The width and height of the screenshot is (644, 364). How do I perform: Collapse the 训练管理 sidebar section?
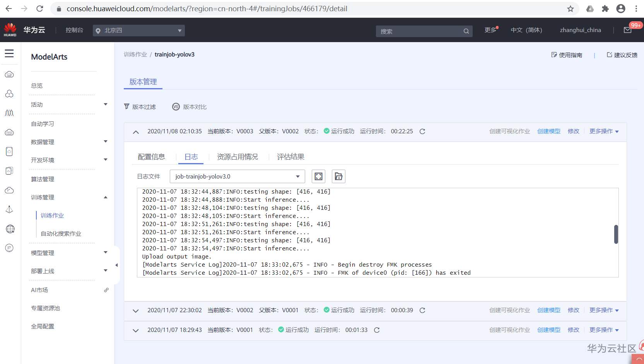tap(106, 197)
